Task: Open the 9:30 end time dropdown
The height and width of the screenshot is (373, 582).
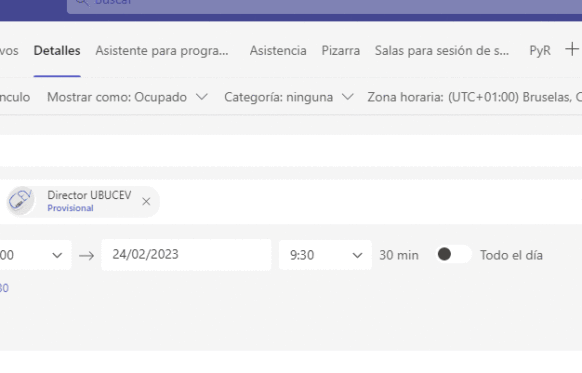Action: point(325,255)
